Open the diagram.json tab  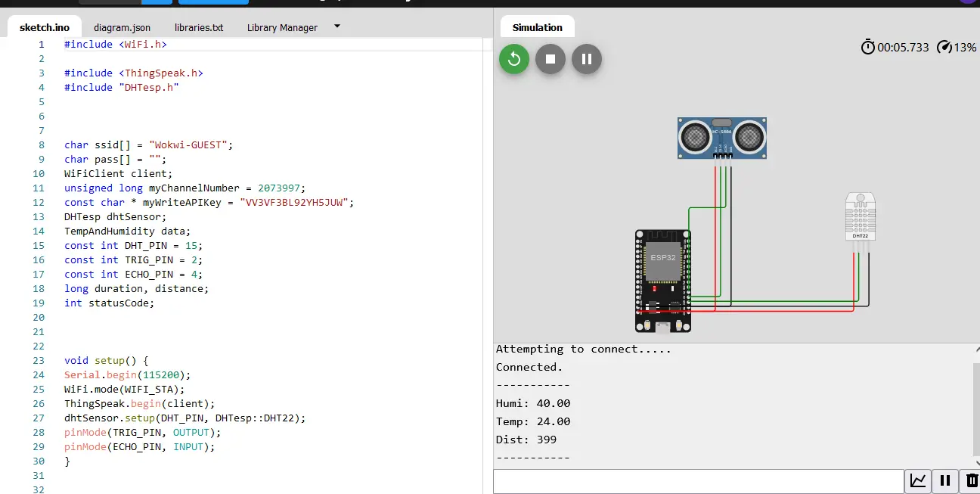[x=122, y=27]
